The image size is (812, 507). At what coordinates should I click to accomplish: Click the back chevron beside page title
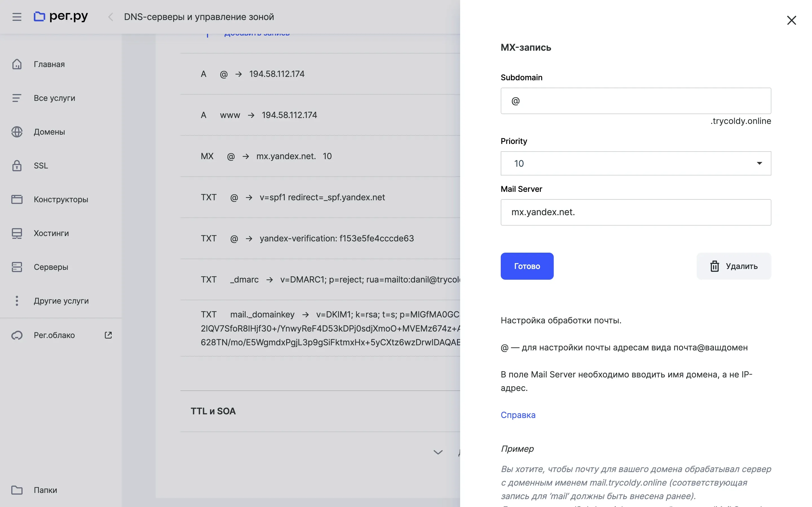click(111, 17)
